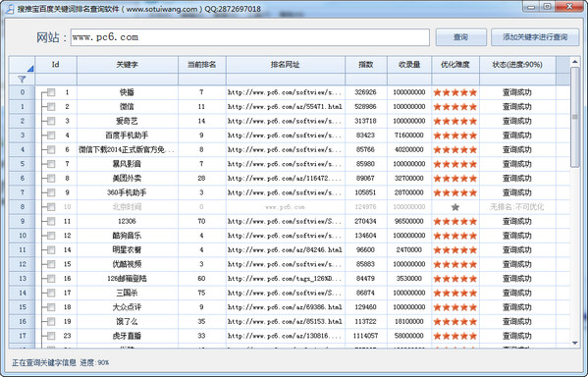Toggle the checkbox for 酷狗音乐
This screenshot has width=588, height=377.
click(51, 236)
